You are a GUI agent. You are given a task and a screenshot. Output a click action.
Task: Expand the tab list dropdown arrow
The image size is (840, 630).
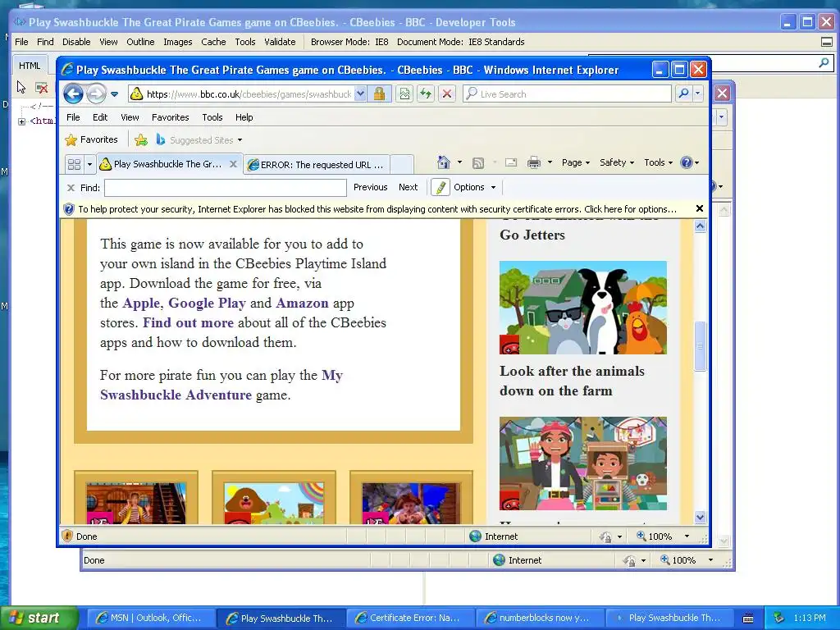pos(89,164)
